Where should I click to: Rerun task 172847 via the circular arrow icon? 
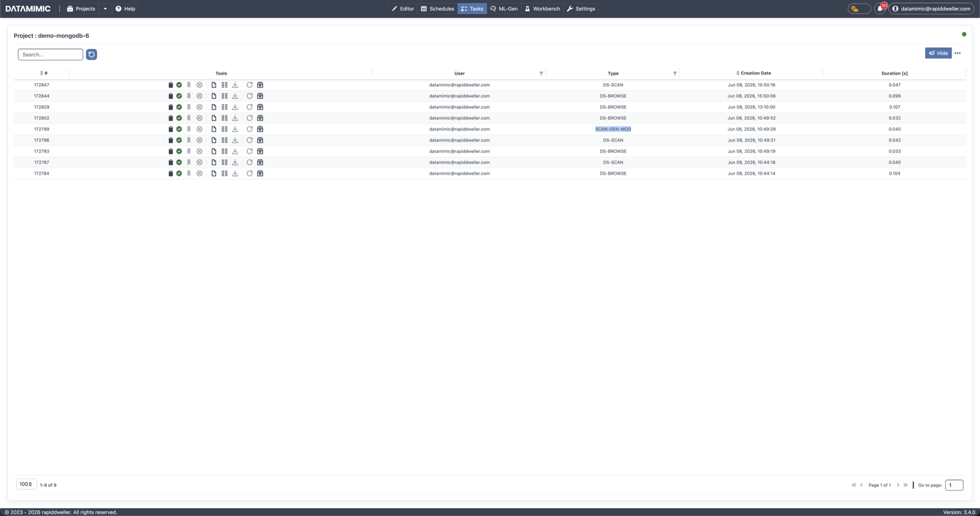(x=249, y=85)
